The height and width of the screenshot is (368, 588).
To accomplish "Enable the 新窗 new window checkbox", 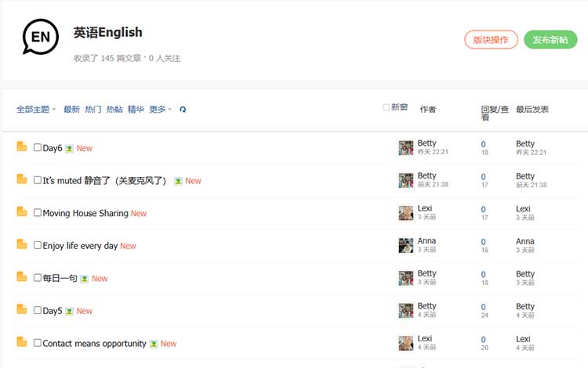I will [386, 107].
